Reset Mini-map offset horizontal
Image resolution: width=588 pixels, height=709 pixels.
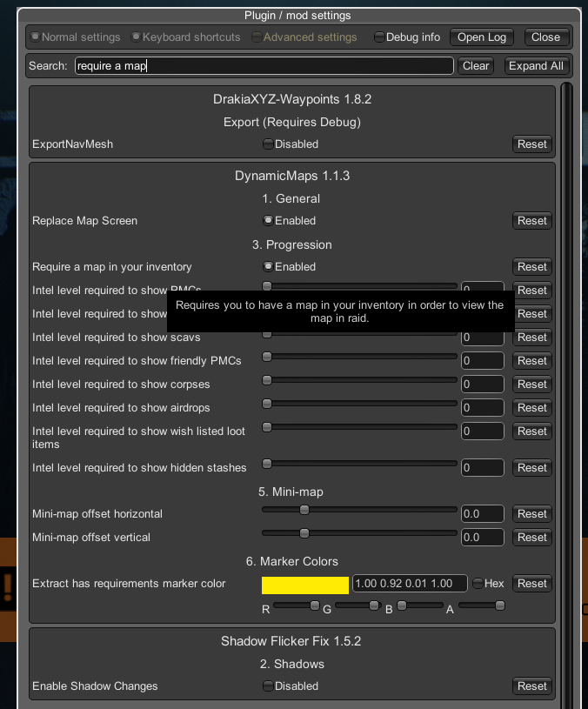[x=532, y=513]
